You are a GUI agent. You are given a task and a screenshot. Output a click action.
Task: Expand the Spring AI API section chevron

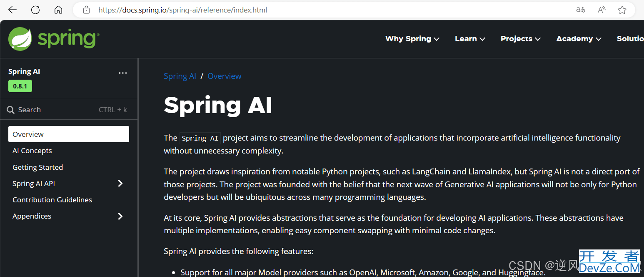120,184
